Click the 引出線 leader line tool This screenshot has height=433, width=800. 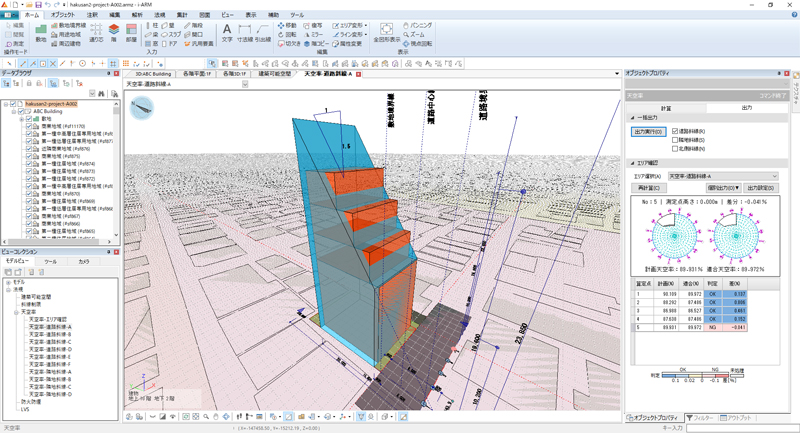[x=263, y=34]
